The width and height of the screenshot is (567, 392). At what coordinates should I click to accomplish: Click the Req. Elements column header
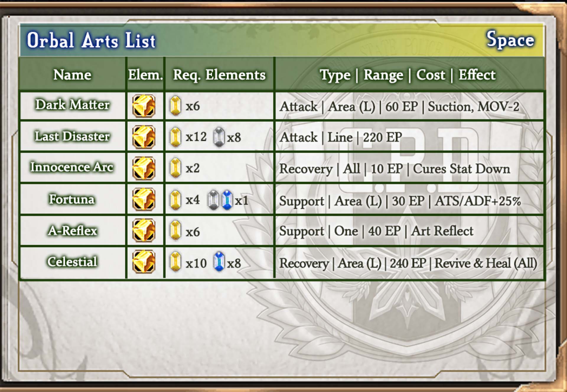click(219, 75)
